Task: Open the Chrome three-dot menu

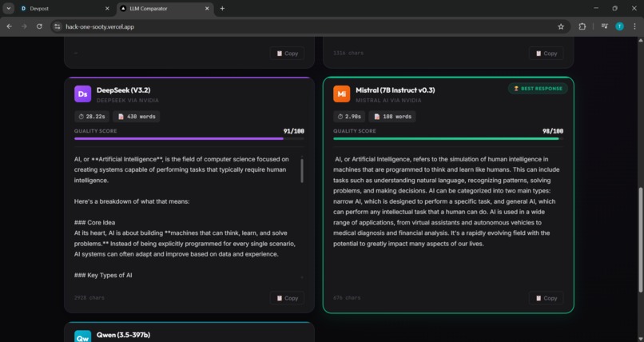Action: 634,26
